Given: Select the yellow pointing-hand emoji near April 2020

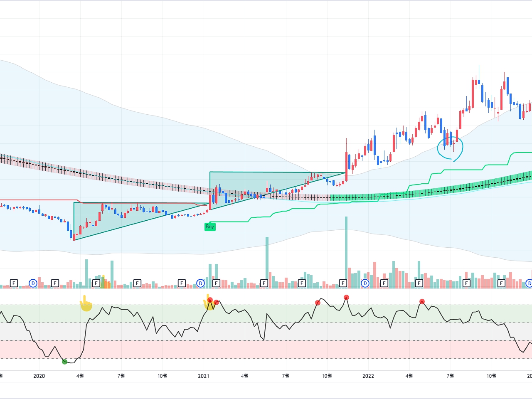Looking at the screenshot, I should (86, 303).
